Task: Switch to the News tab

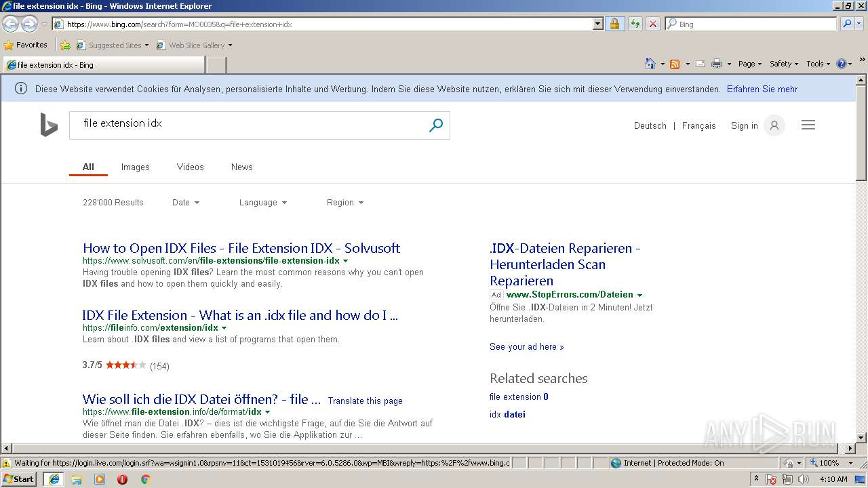Action: (x=241, y=167)
